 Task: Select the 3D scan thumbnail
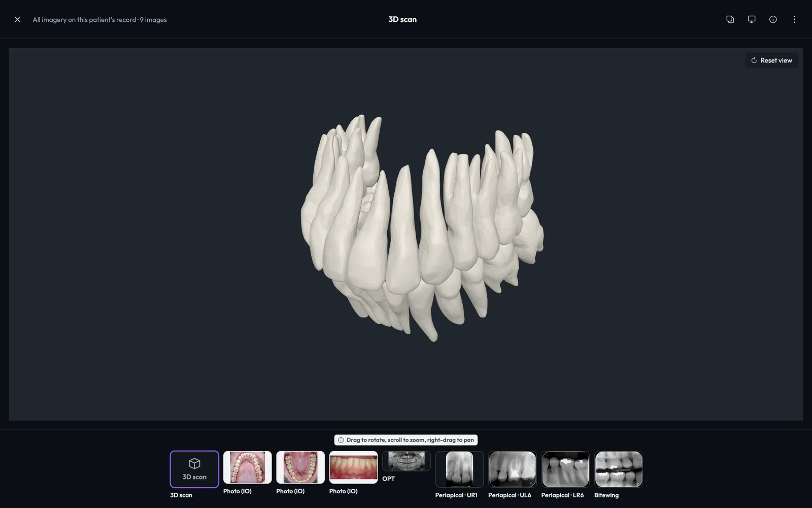[194, 469]
